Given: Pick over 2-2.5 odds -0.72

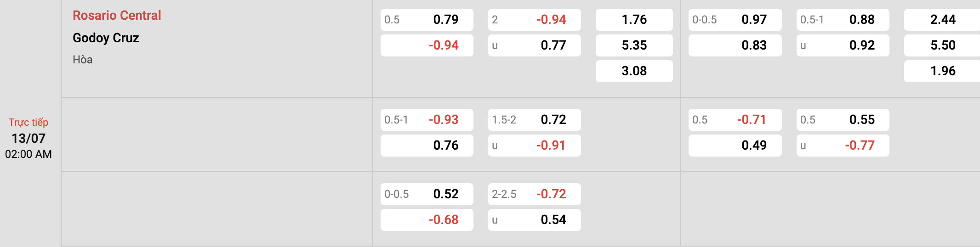Looking at the screenshot, I should coord(535,194).
